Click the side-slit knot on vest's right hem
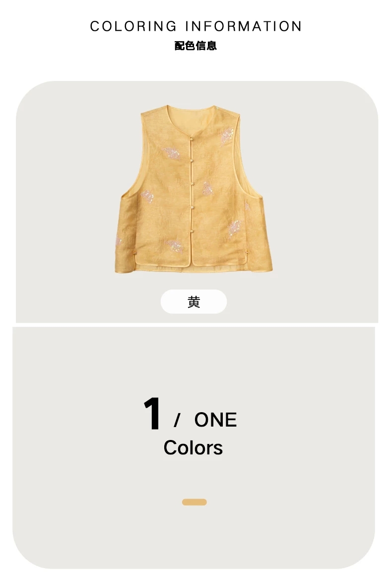 247,253
